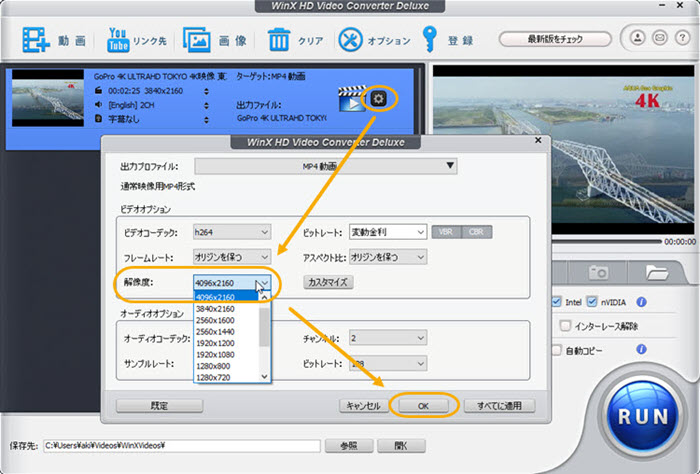The image size is (700, 474).
Task: Change the [English] 2CH audio track stepper
Action: (206, 105)
